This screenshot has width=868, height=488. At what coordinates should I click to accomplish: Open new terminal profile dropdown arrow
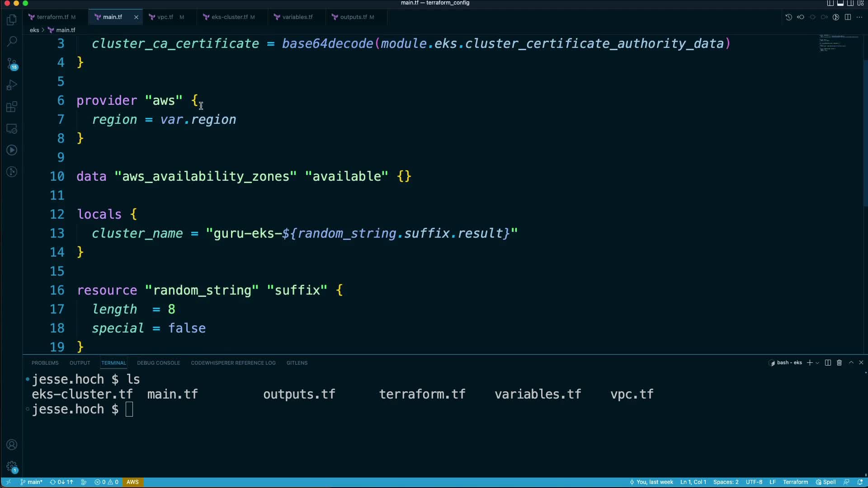[817, 363]
